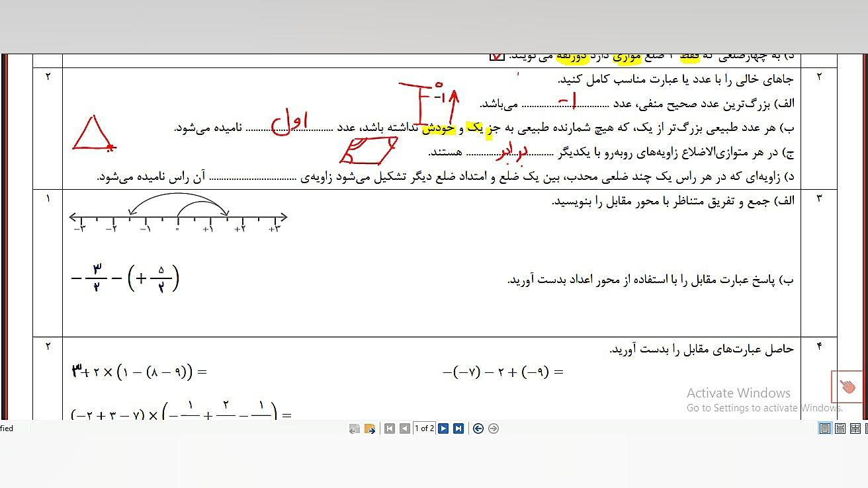Click the page number field showing 1 of 2
This screenshot has width=868, height=488.
tap(424, 428)
